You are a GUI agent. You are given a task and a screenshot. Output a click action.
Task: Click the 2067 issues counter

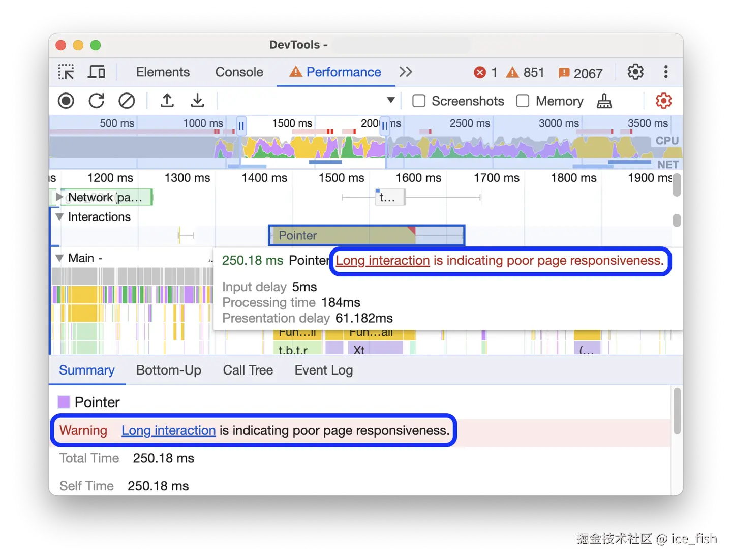tap(580, 73)
